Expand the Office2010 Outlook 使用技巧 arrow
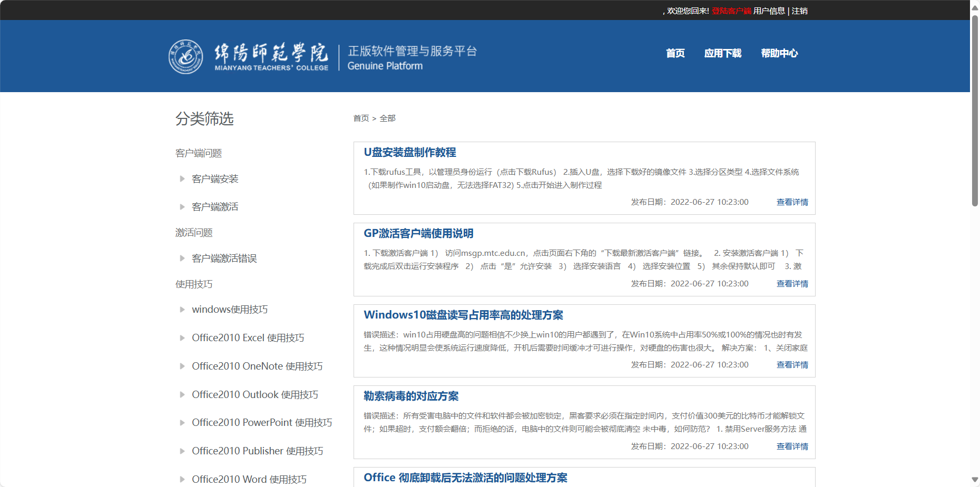 (x=182, y=395)
